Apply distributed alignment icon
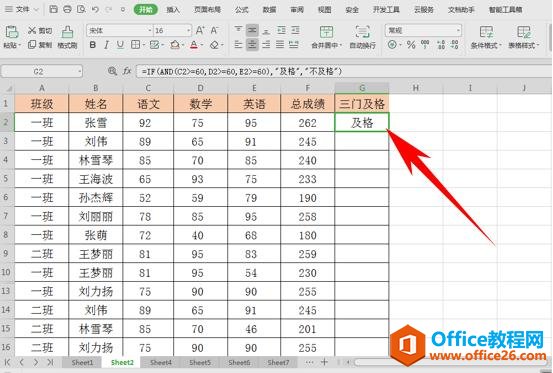 (293, 44)
